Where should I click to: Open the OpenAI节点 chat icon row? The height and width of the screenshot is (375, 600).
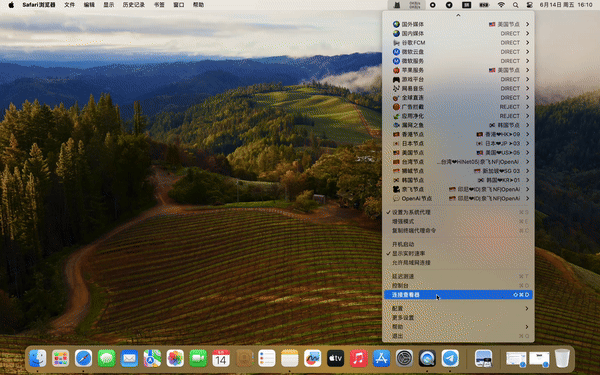pos(458,199)
